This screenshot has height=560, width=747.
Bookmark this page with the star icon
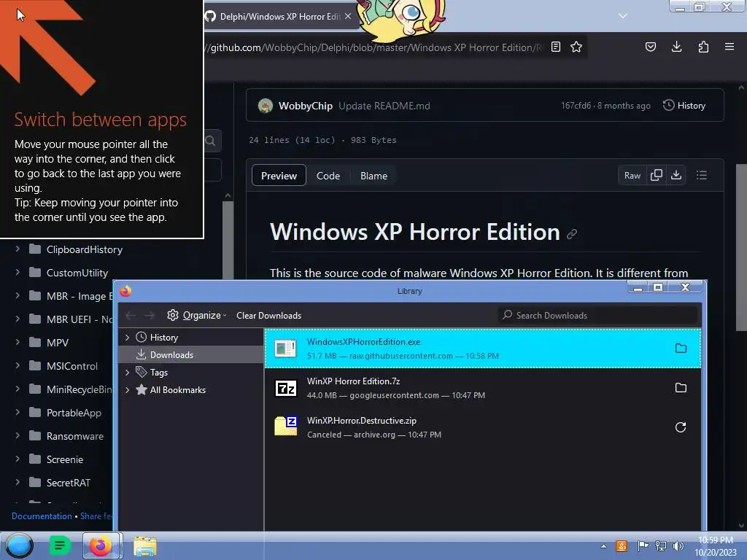tap(576, 47)
